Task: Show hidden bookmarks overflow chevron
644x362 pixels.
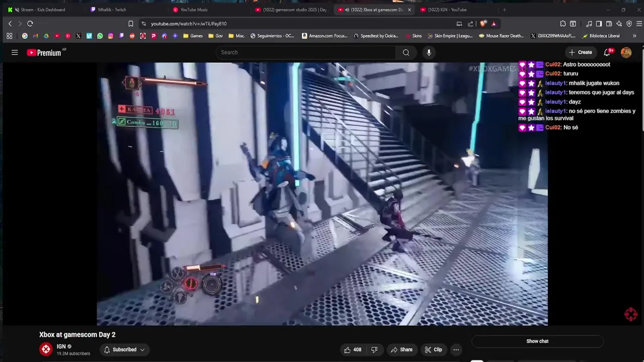Action: click(634, 36)
